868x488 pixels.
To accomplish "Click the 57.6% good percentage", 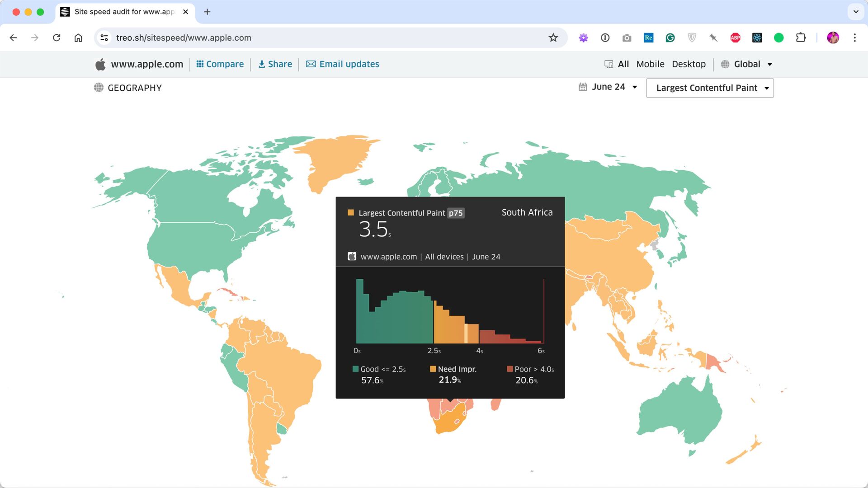I will 372,380.
